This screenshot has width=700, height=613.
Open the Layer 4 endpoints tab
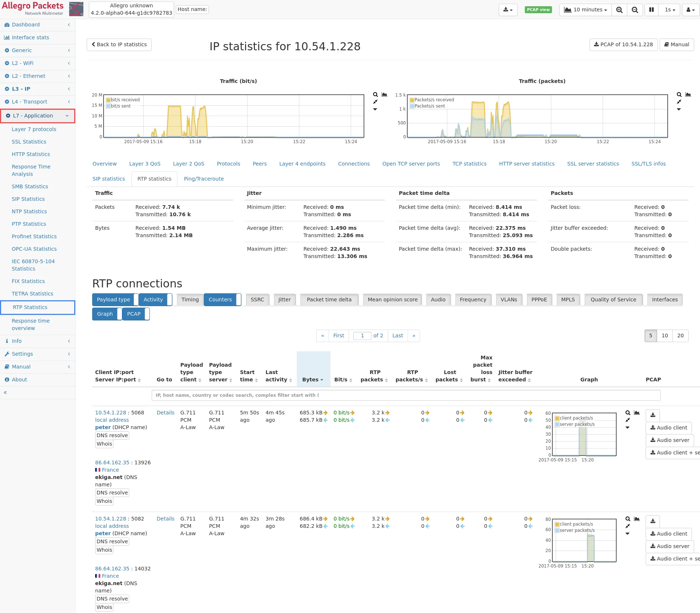pos(302,164)
